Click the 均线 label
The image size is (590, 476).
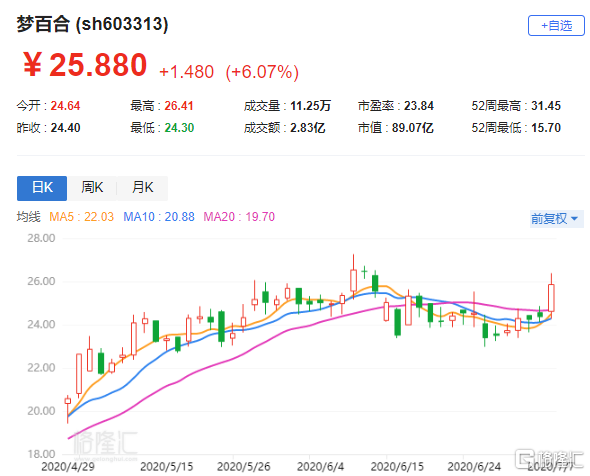coord(29,217)
